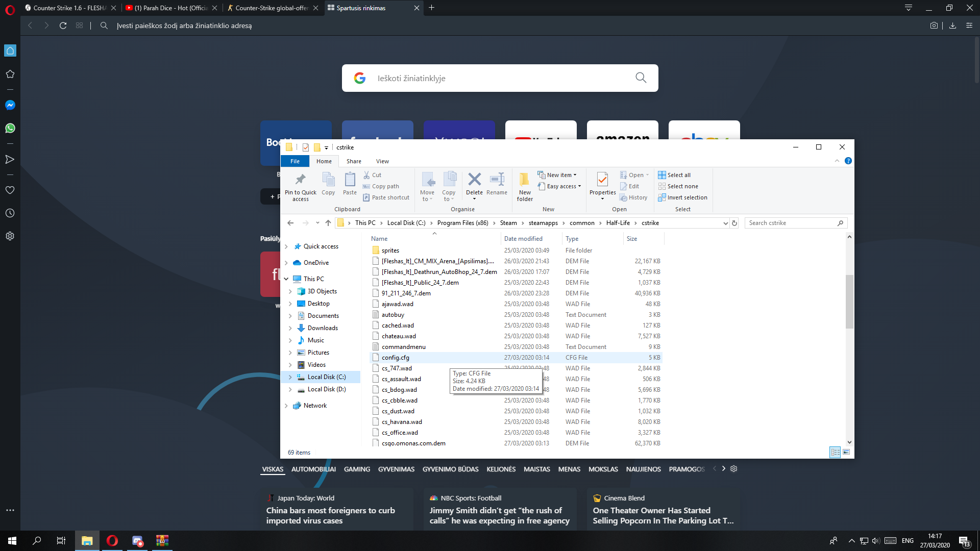Viewport: 980px width, 551px height.
Task: Open Windows Start menu
Action: click(x=12, y=541)
